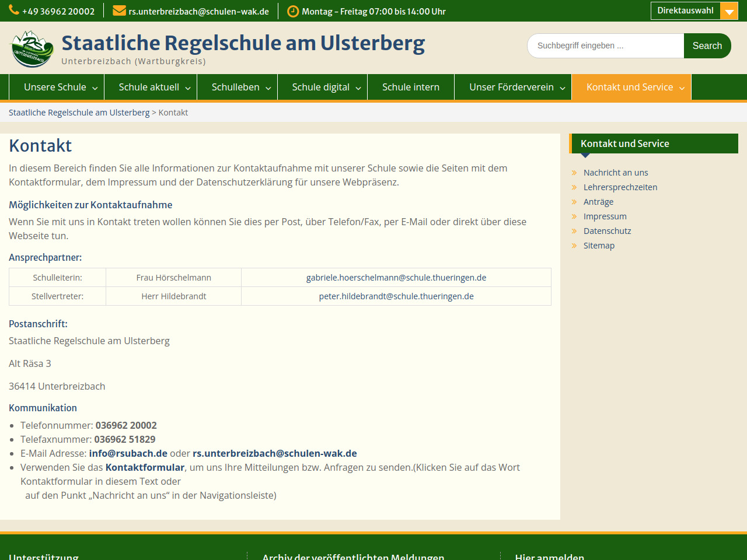Image resolution: width=747 pixels, height=560 pixels.
Task: Click the clock icon beside opening hours
Action: tap(293, 11)
